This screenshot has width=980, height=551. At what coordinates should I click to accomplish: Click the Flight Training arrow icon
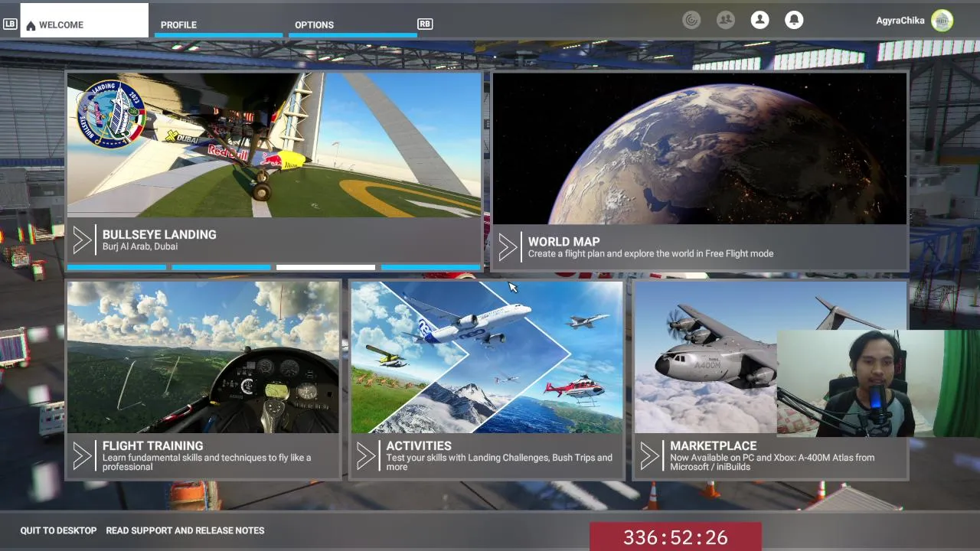tap(82, 456)
